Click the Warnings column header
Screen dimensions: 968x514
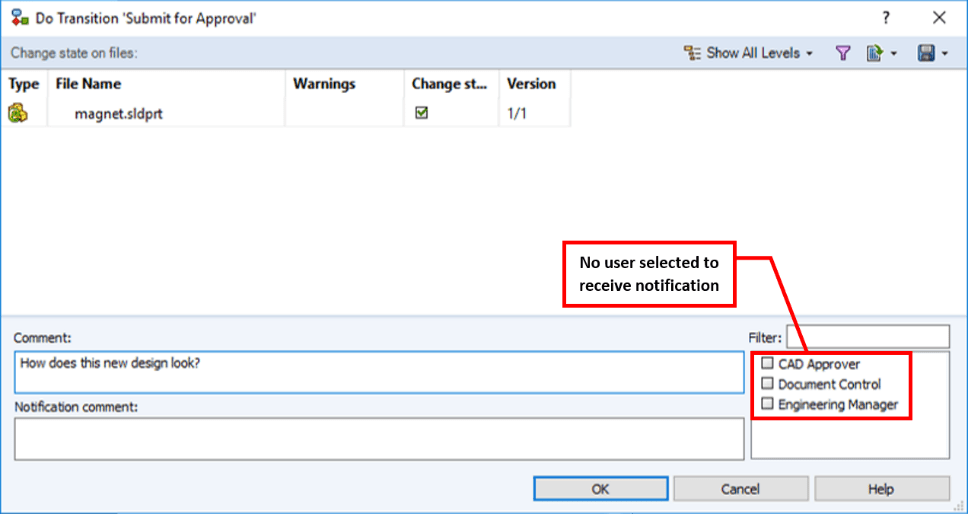click(324, 84)
